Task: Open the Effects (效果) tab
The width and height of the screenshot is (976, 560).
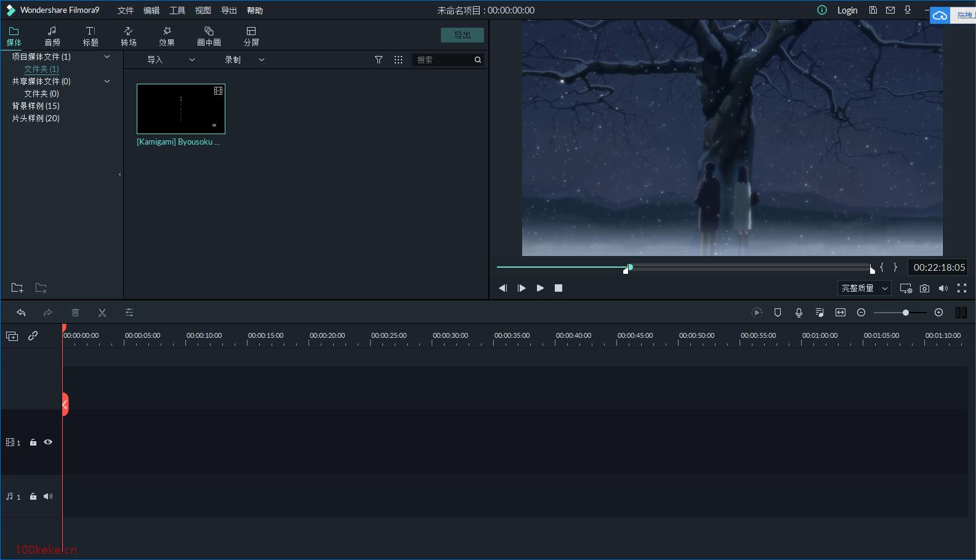Action: click(167, 36)
